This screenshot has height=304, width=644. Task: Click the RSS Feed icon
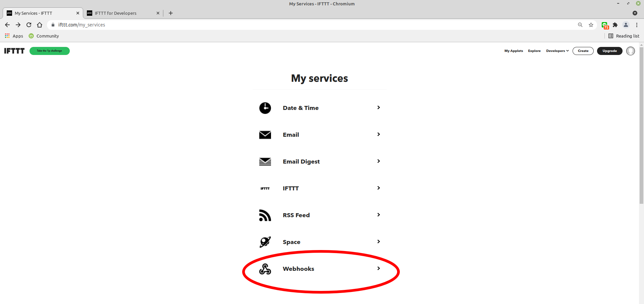tap(265, 215)
